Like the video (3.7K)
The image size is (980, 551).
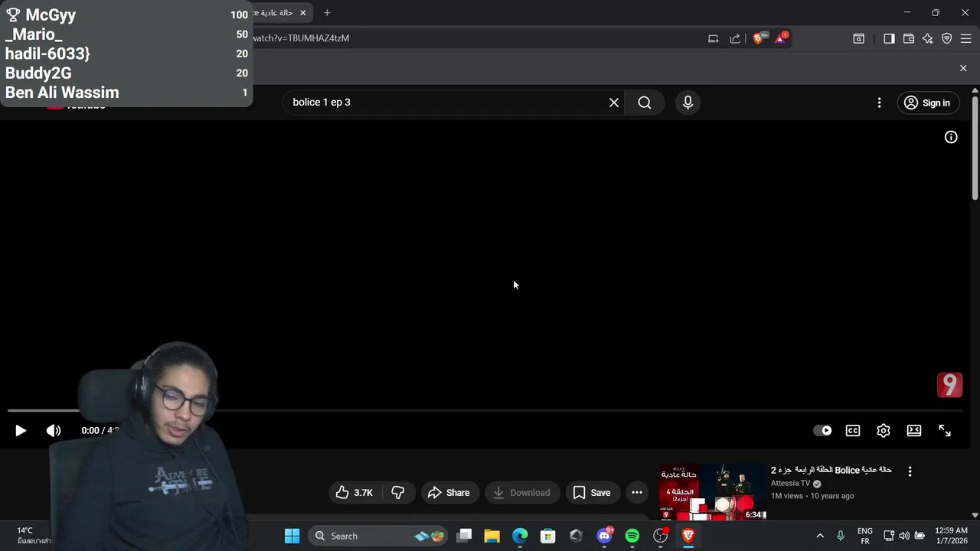click(354, 493)
